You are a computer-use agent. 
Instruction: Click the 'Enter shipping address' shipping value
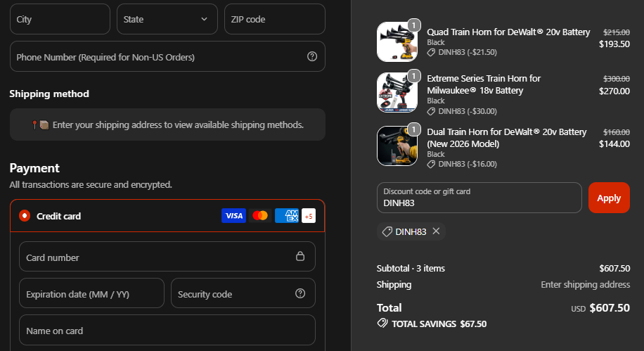585,284
